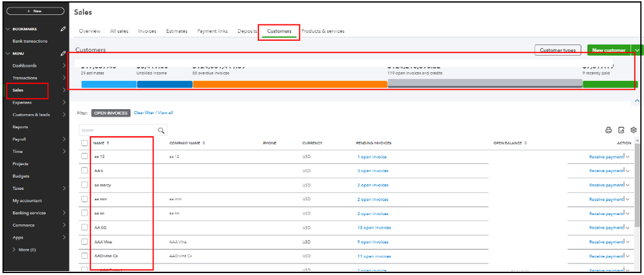Go to the Payment links tab
This screenshot has width=644, height=275.
point(212,31)
